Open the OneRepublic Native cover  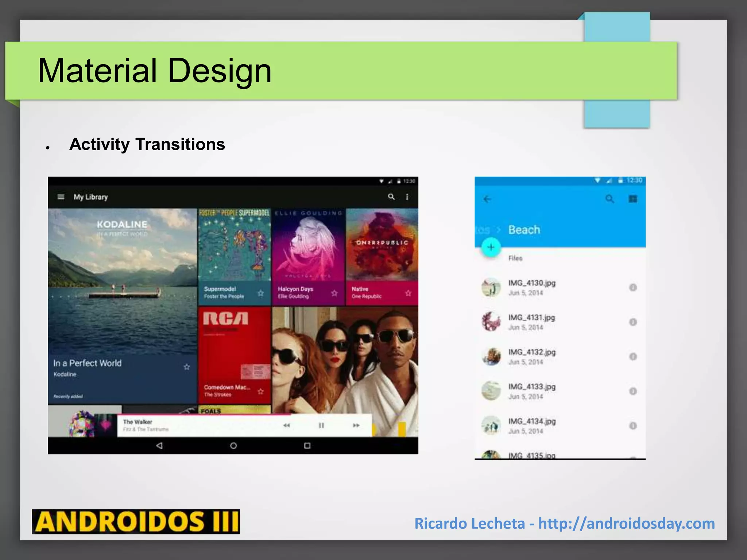(x=382, y=244)
